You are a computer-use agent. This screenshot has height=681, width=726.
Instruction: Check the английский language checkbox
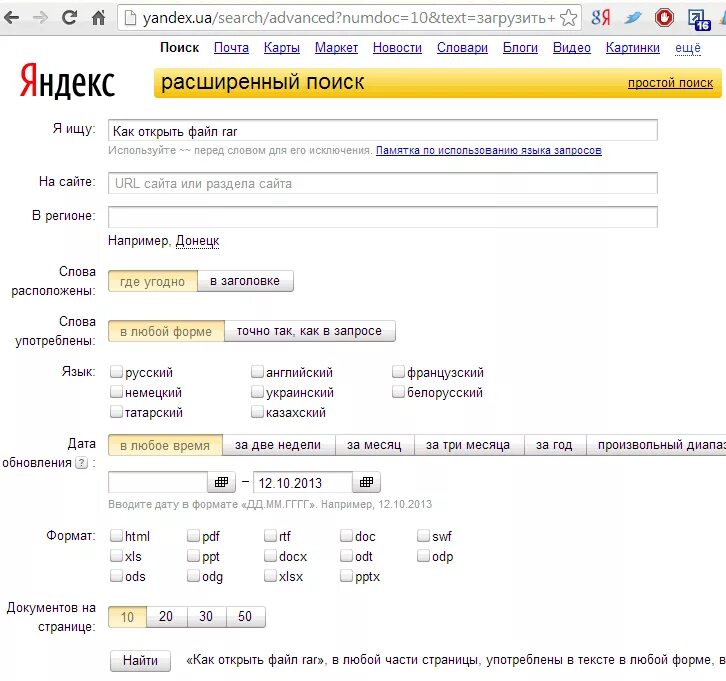(x=257, y=371)
